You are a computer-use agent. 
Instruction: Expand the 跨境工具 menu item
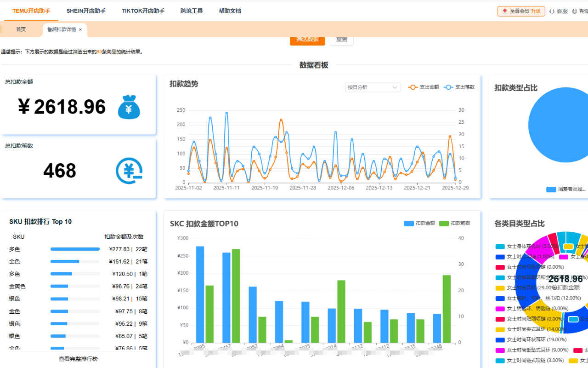[192, 11]
